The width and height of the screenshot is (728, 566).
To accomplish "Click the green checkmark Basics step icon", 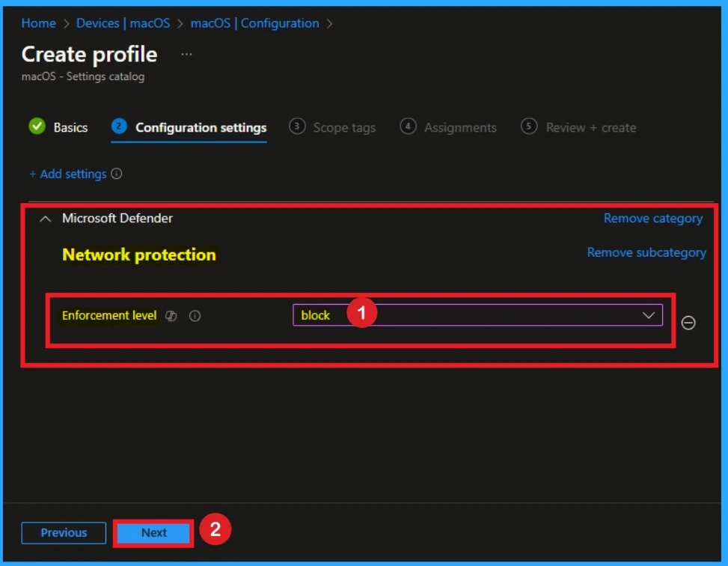I will [37, 127].
